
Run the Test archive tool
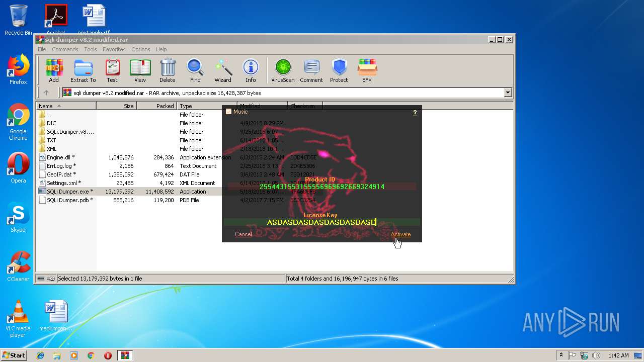112,71
